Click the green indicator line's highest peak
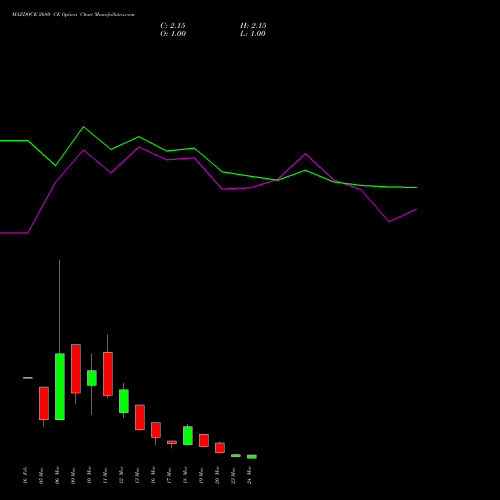This screenshot has height=500, width=500. [83, 127]
